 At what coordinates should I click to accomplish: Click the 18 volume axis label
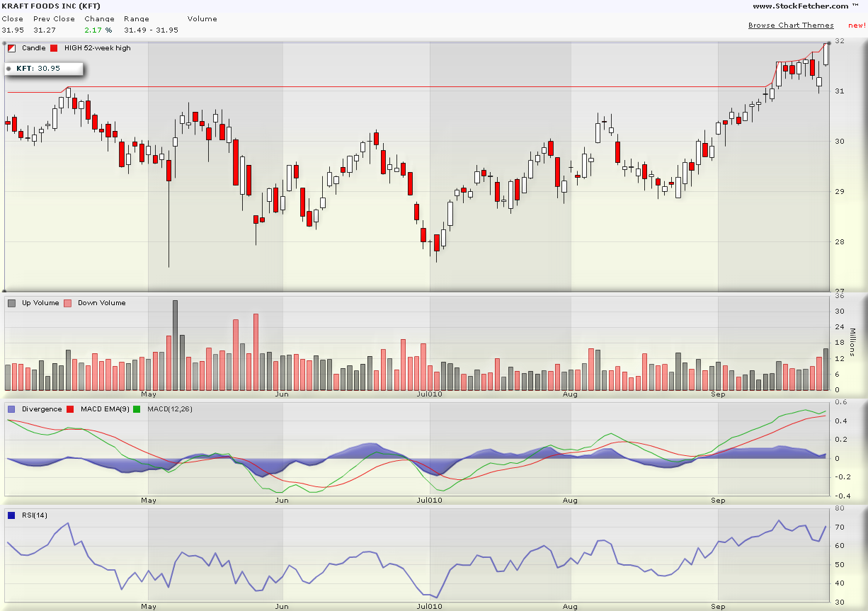(839, 343)
